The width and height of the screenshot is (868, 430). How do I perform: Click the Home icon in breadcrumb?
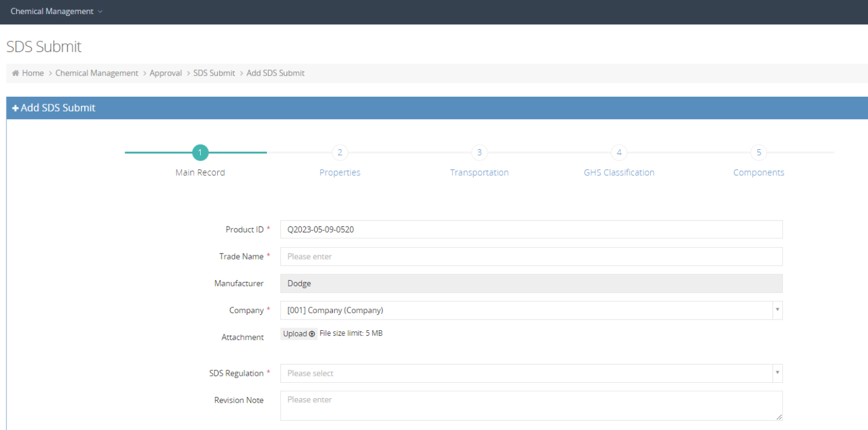coord(15,73)
